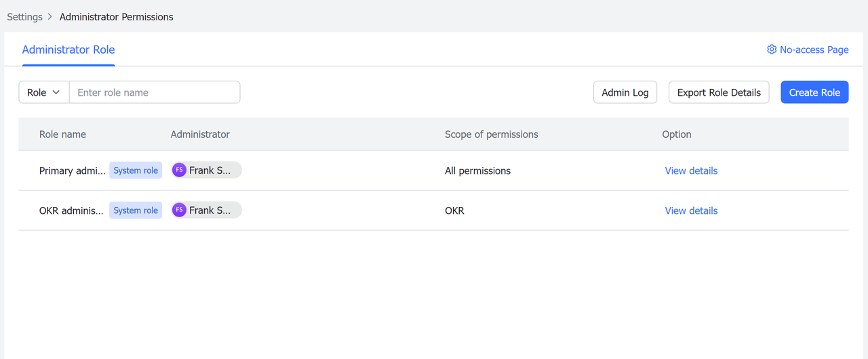Click the Create Role button
The width and height of the screenshot is (868, 359).
tap(814, 92)
